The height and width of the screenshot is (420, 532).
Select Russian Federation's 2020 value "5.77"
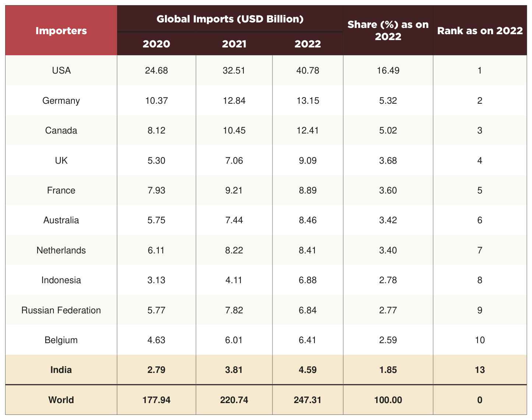(x=156, y=310)
